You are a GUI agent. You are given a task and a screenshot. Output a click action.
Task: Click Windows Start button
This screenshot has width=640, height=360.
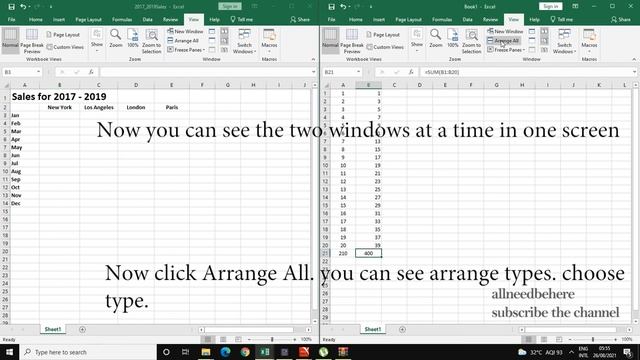click(9, 352)
